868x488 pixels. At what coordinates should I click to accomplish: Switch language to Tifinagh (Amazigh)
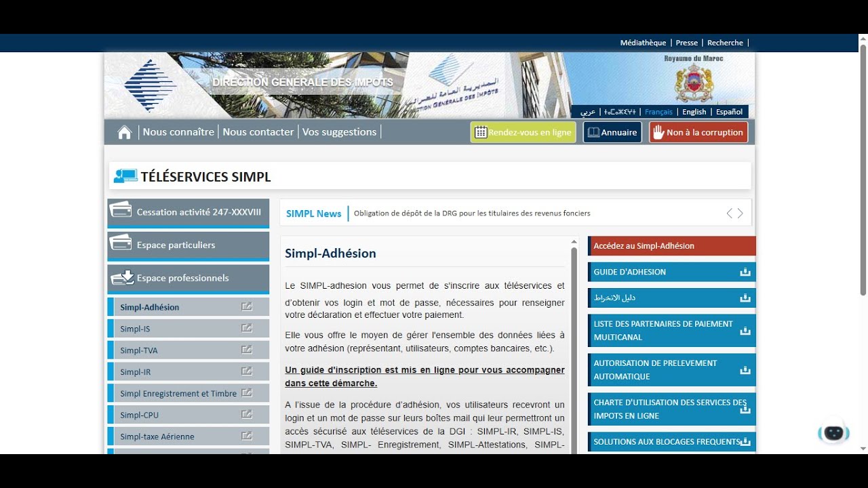[x=620, y=112]
